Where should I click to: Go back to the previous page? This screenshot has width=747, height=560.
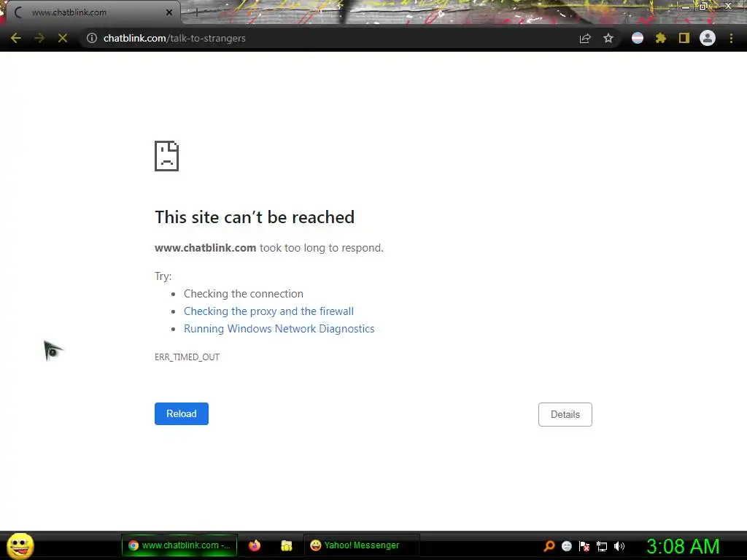pos(16,38)
